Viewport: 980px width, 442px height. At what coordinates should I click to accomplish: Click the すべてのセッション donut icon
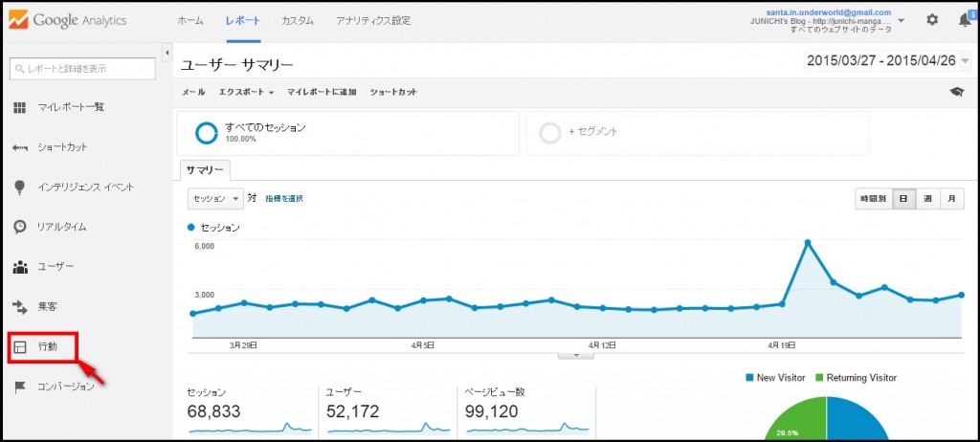point(206,133)
